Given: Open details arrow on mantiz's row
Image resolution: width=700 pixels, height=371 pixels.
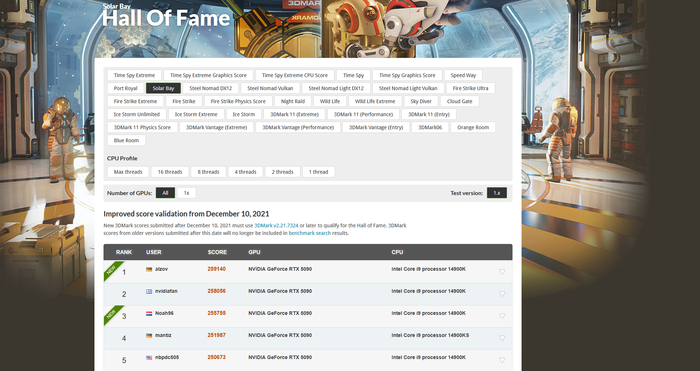Looking at the screenshot, I should click(x=502, y=338).
